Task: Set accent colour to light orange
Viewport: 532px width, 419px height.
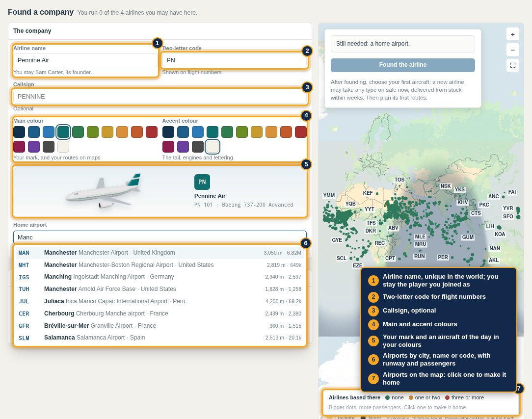Action: tap(271, 132)
